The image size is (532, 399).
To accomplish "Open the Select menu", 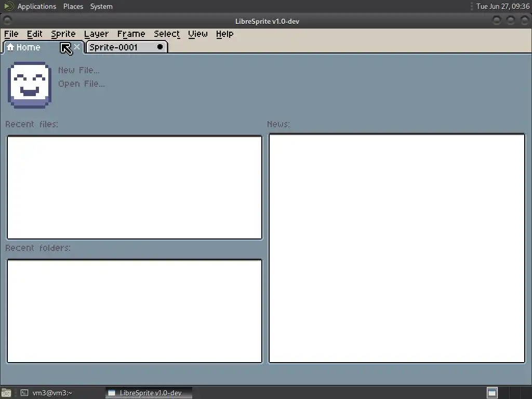I will 167,34.
